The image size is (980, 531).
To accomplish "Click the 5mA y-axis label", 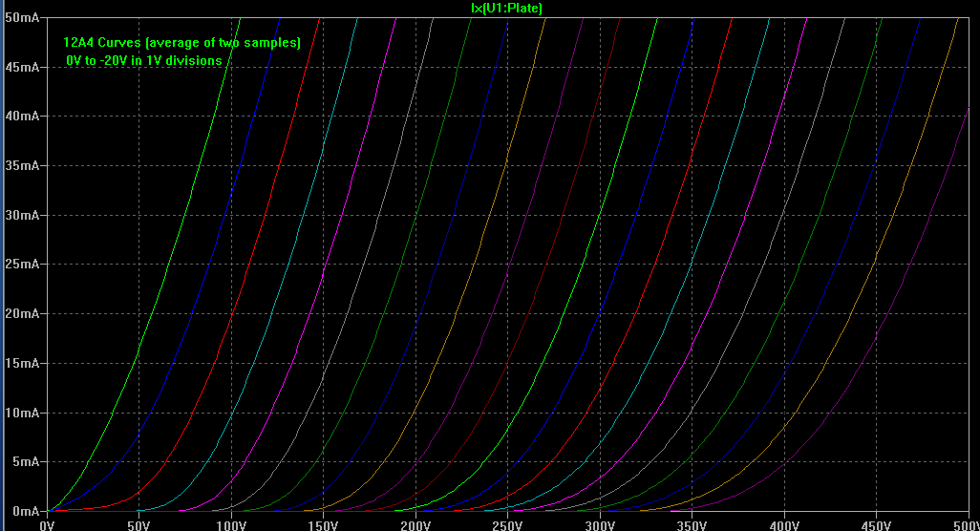I will pyautogui.click(x=26, y=461).
